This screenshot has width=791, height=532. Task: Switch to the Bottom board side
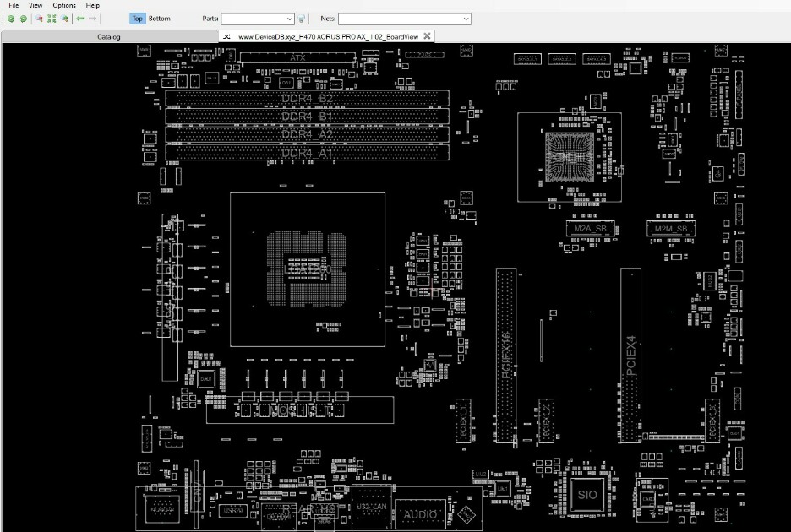point(160,19)
